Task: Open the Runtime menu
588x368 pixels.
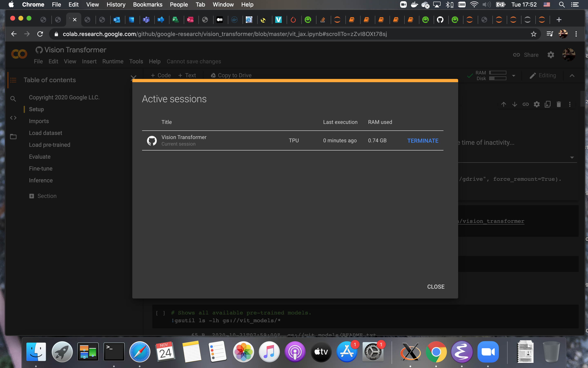Action: [113, 62]
